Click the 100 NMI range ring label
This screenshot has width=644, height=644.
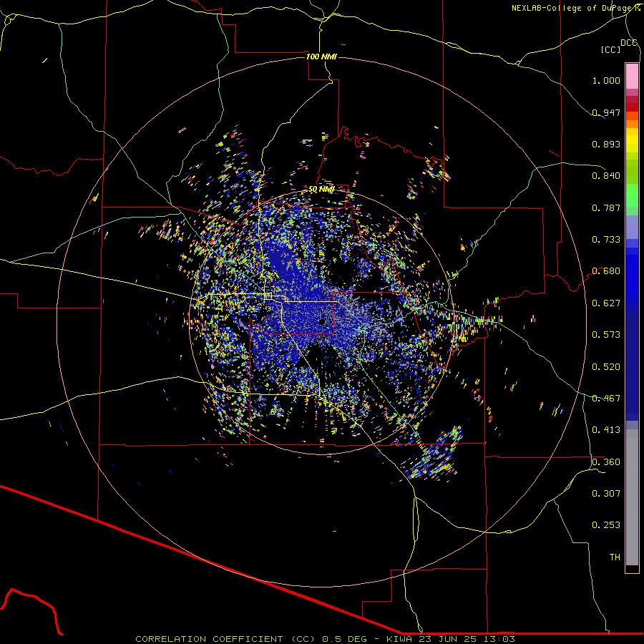tap(321, 57)
